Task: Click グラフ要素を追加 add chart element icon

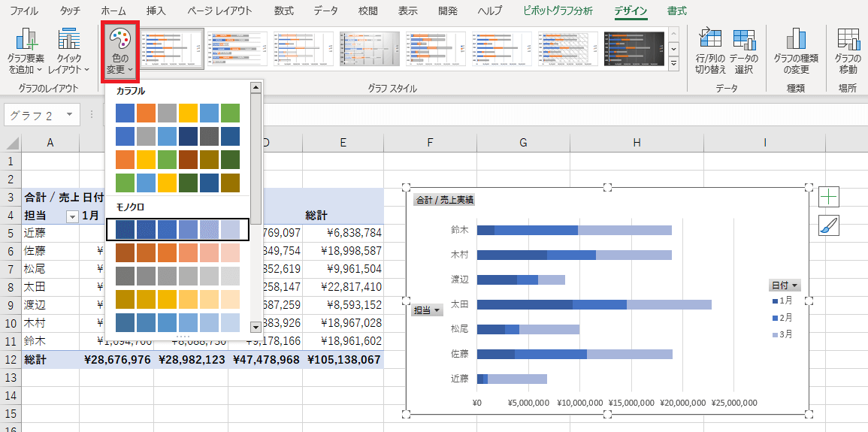Action: click(x=26, y=52)
